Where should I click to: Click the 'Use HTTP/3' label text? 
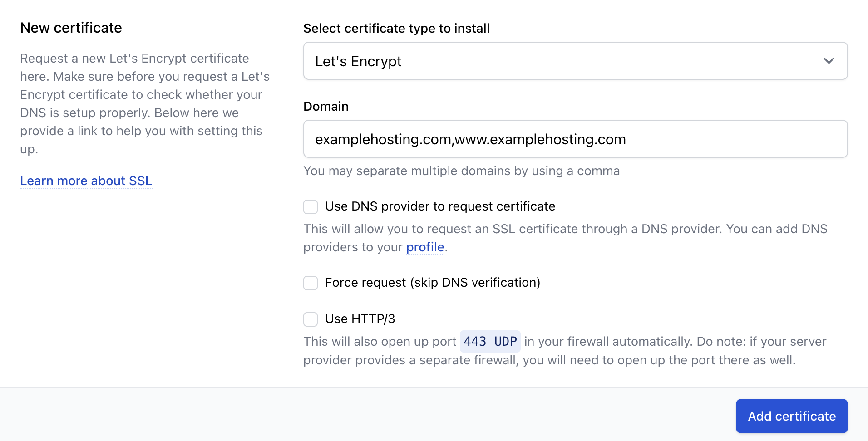tap(360, 319)
